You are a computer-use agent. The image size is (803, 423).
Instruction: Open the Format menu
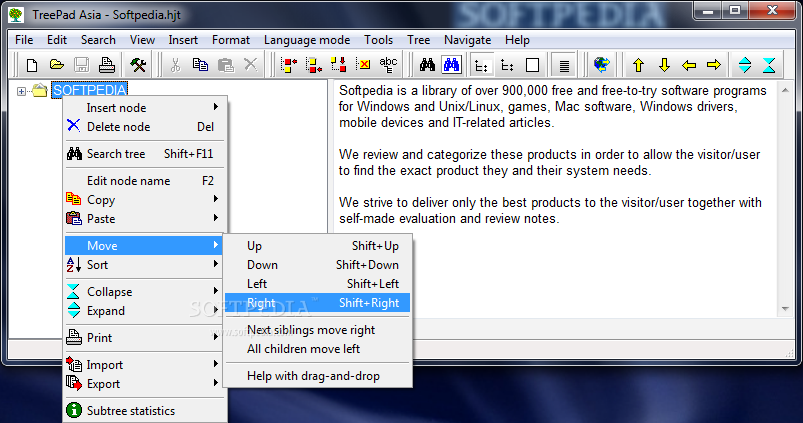click(231, 40)
